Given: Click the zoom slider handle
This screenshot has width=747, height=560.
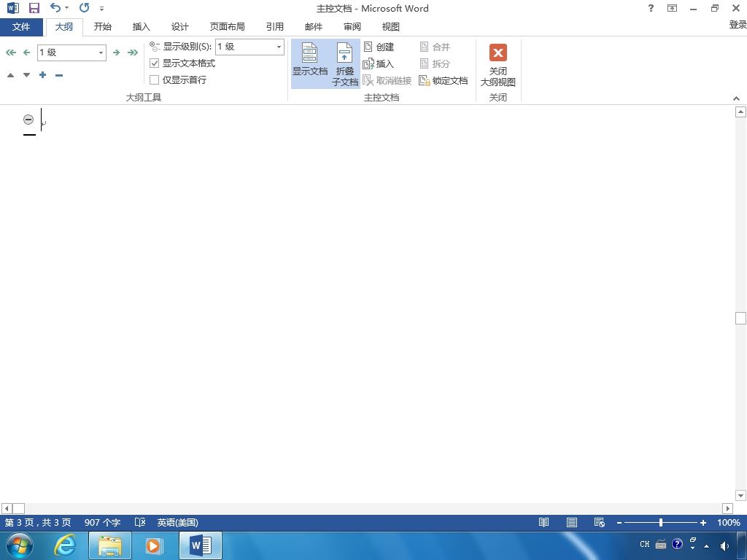Looking at the screenshot, I should 661,522.
